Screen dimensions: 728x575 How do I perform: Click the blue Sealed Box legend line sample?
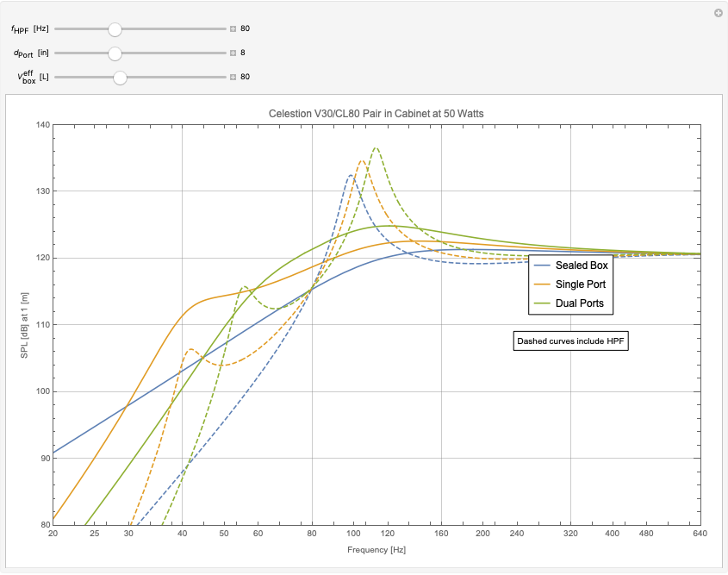click(542, 266)
